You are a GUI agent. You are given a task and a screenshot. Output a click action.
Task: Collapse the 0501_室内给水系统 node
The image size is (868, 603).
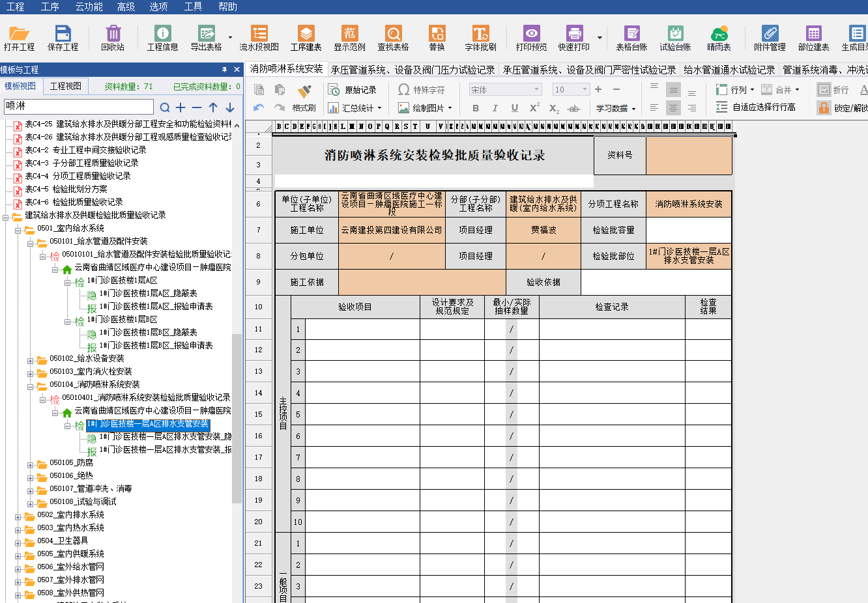(x=18, y=231)
